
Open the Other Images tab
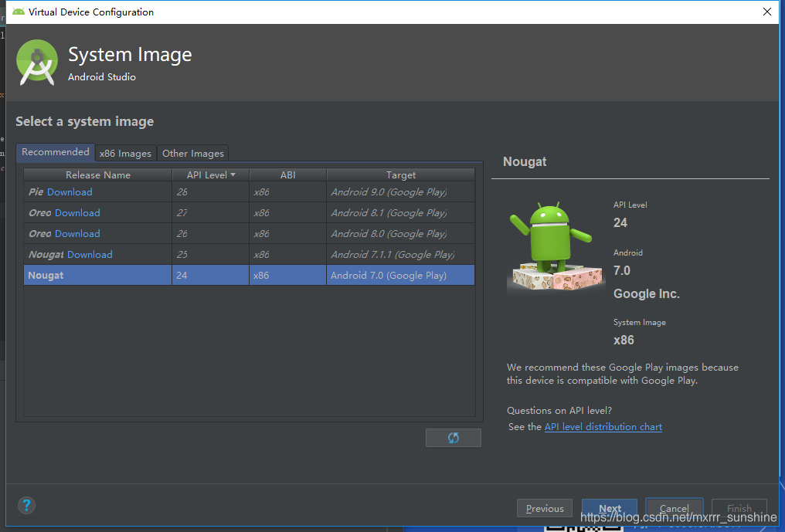pyautogui.click(x=192, y=153)
